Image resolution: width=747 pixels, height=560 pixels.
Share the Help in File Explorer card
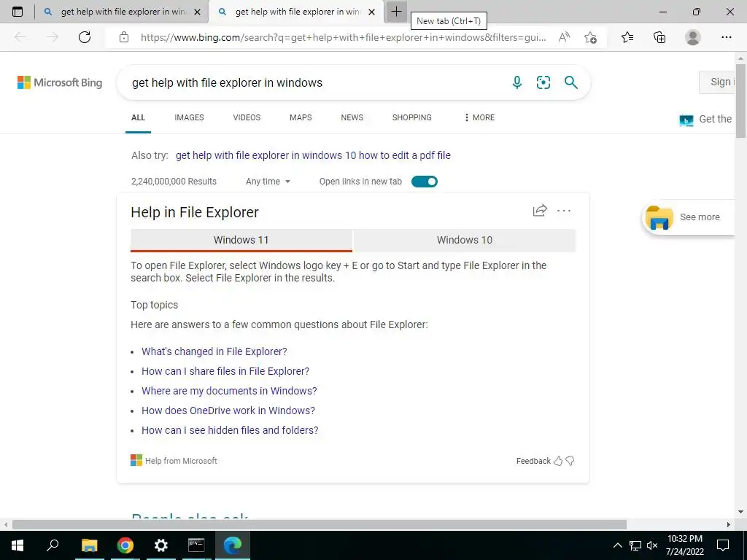pyautogui.click(x=540, y=211)
